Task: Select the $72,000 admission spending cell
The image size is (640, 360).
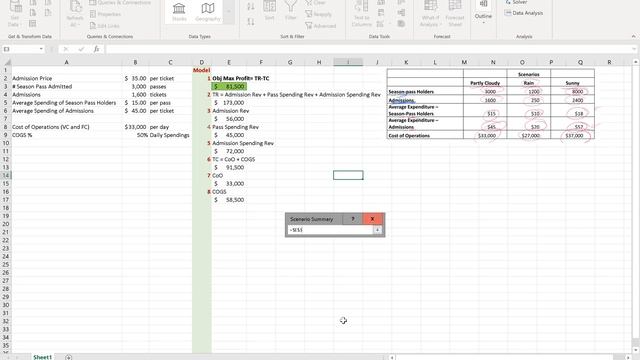Action: coord(229,151)
